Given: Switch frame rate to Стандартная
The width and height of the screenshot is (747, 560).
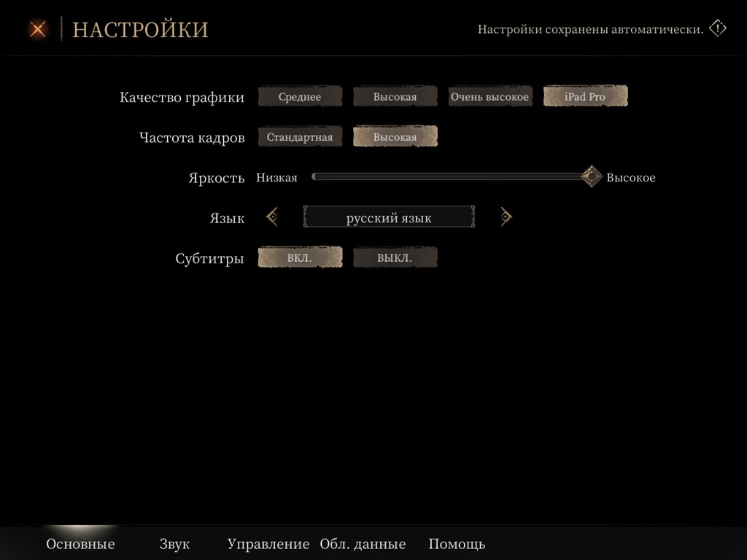Looking at the screenshot, I should coord(300,137).
